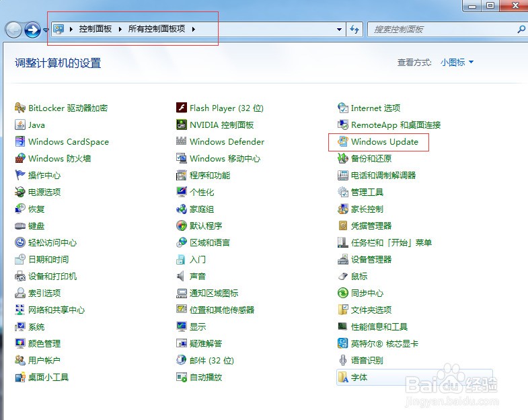
Task: Open the 疑难解答 link
Action: tap(206, 344)
